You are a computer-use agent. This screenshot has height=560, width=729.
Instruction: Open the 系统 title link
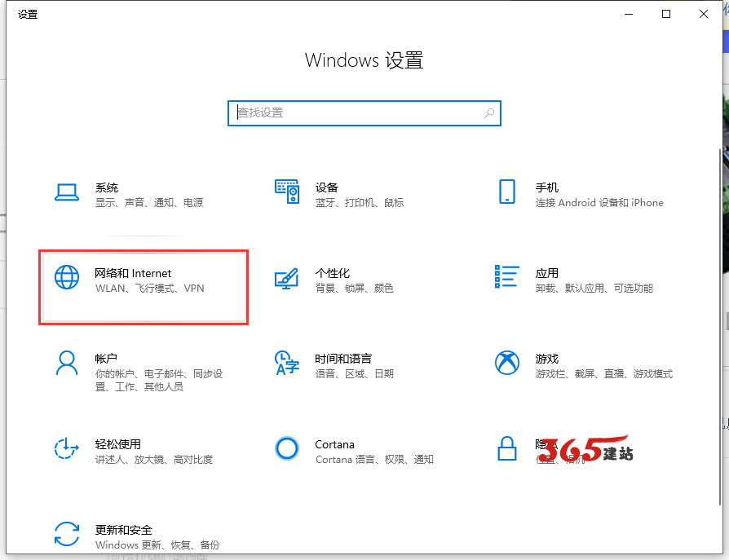tap(107, 187)
